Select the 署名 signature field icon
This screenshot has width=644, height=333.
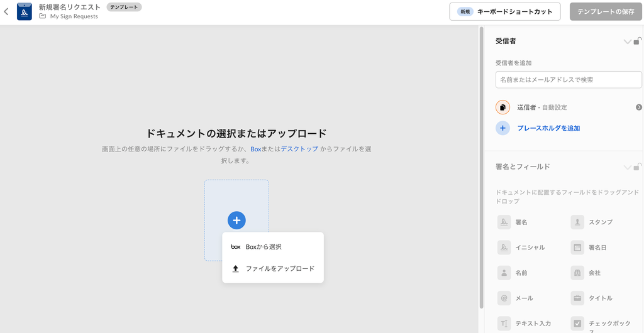click(504, 222)
